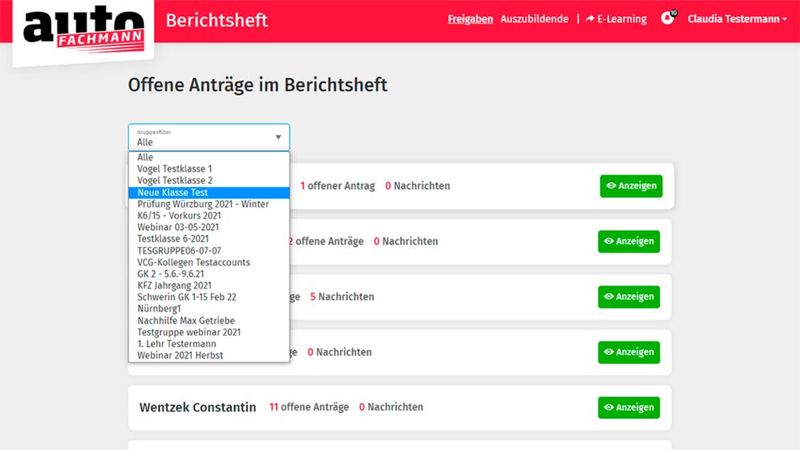Select highlighted Neue Klasse Test option

coord(209,192)
